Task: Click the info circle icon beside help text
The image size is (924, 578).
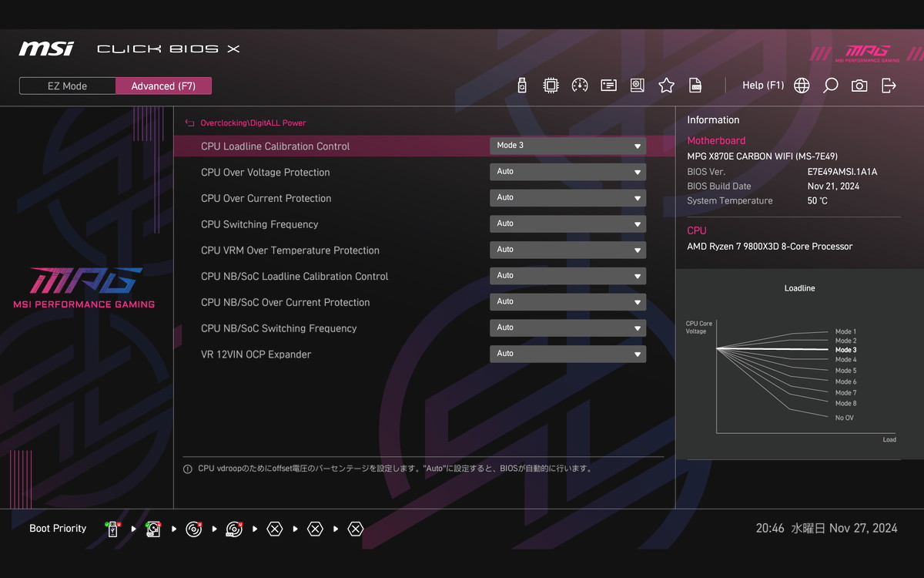Action: [188, 469]
